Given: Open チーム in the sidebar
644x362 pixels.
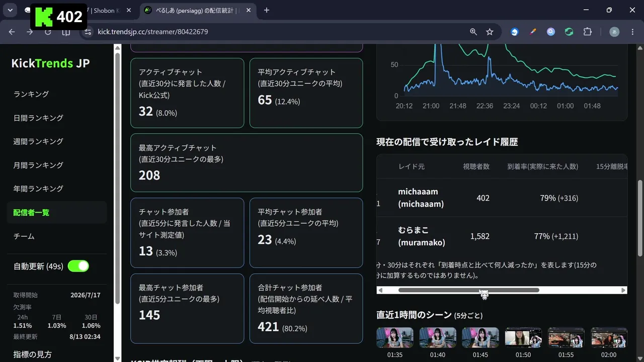Looking at the screenshot, I should (x=57, y=236).
